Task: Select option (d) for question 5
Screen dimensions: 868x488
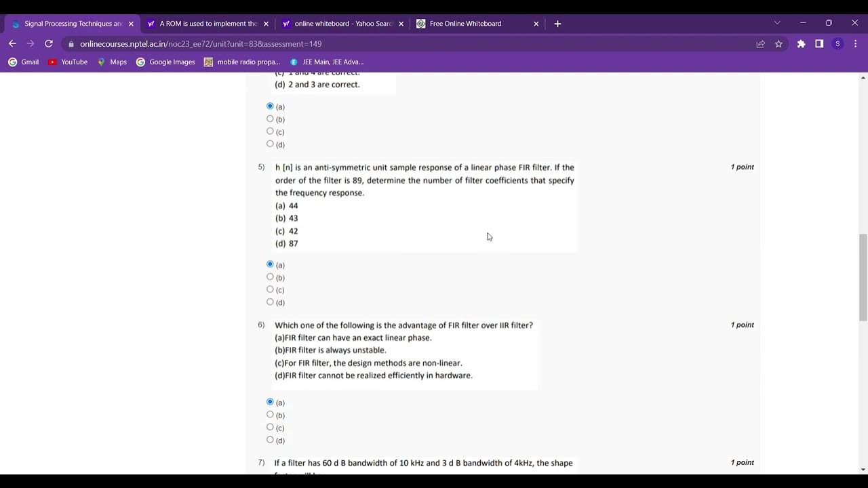Action: (270, 302)
